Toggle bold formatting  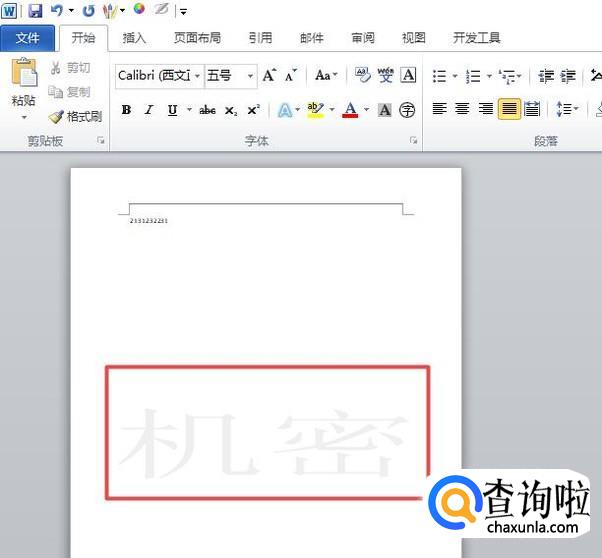[126, 110]
